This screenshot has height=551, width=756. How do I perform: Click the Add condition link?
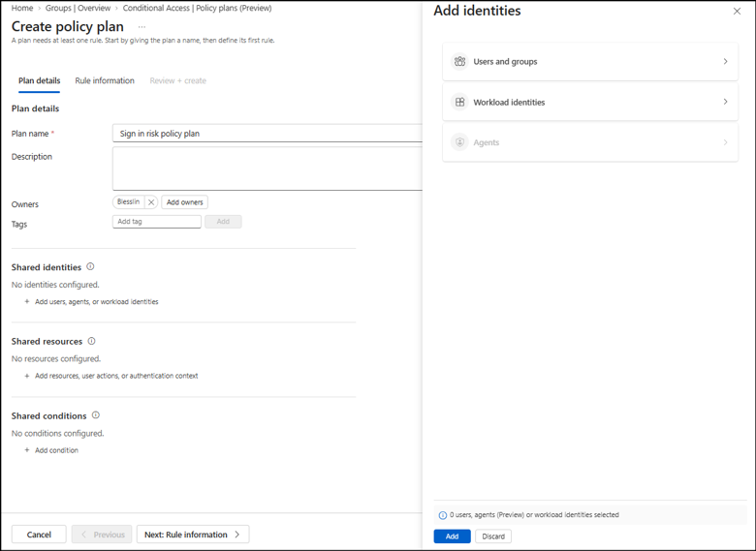(x=56, y=450)
